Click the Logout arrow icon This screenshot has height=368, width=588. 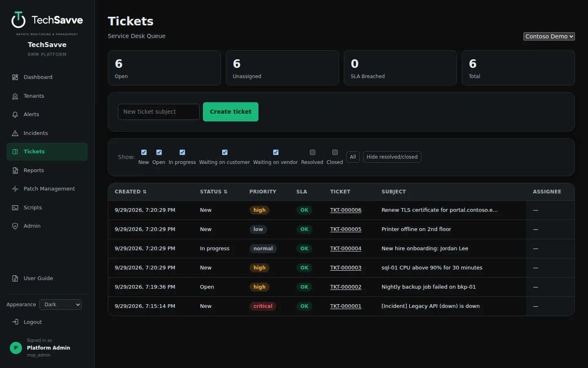coord(15,322)
